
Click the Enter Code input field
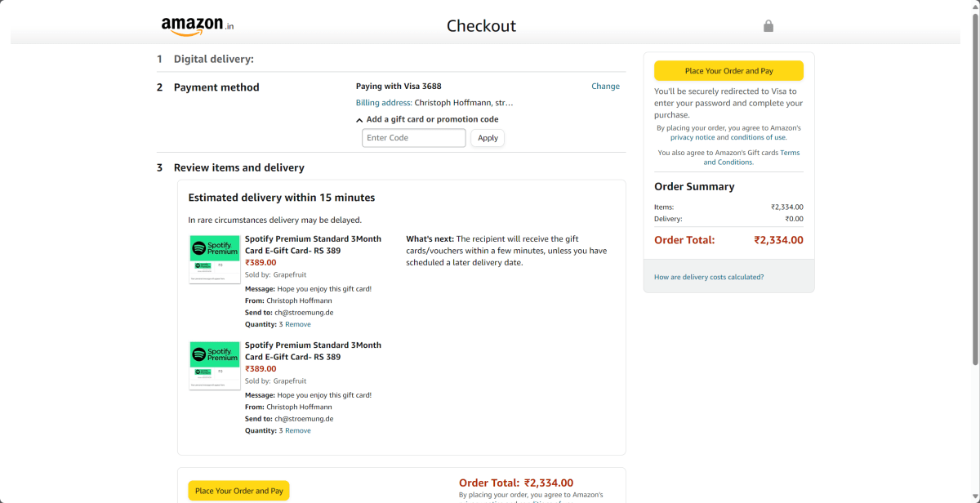(x=413, y=138)
